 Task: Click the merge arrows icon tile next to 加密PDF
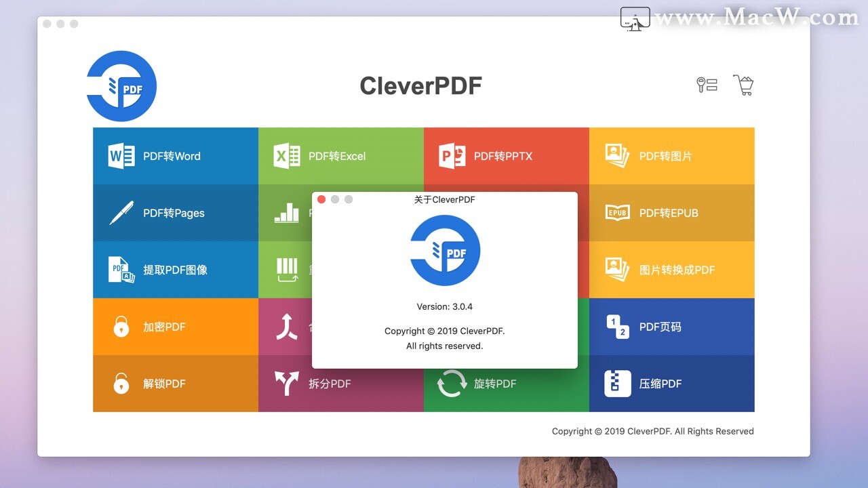pos(285,327)
